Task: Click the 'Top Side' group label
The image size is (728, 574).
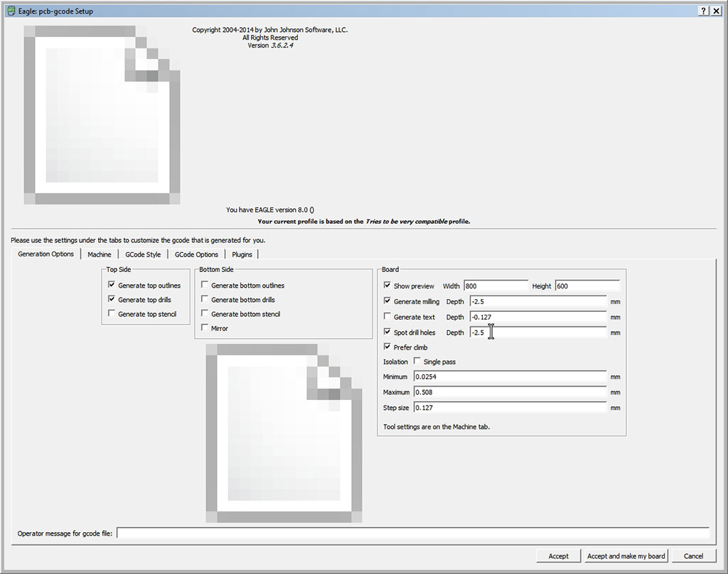Action: pos(119,269)
